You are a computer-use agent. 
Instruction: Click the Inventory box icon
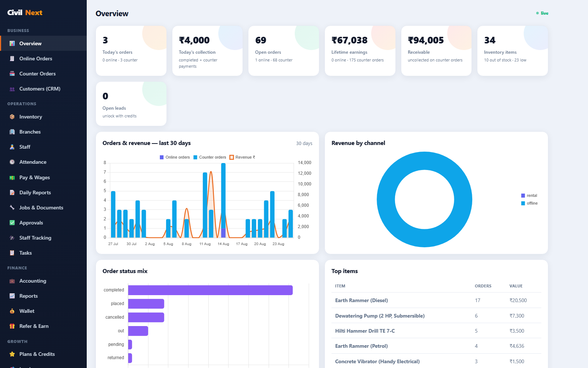[12, 117]
